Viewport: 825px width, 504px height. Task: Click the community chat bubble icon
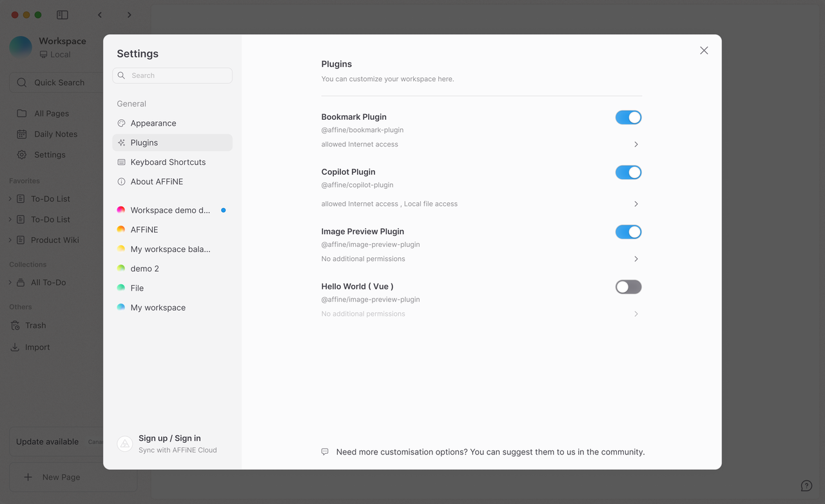[x=325, y=452]
